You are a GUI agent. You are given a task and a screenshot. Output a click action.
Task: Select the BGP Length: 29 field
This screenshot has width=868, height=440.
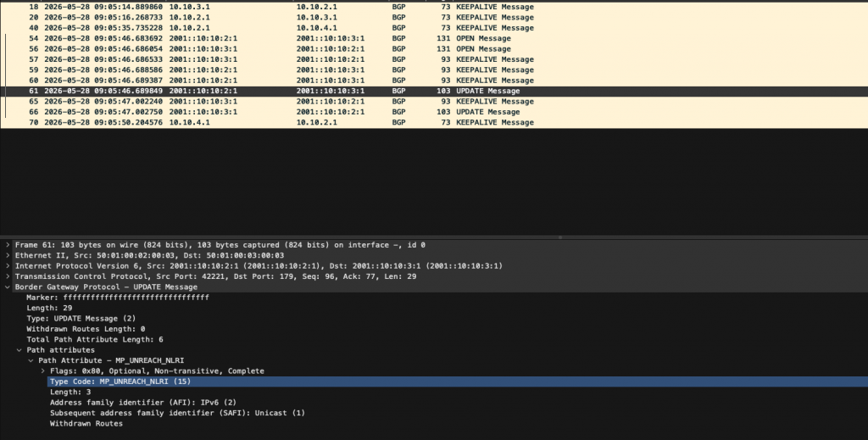(49, 308)
